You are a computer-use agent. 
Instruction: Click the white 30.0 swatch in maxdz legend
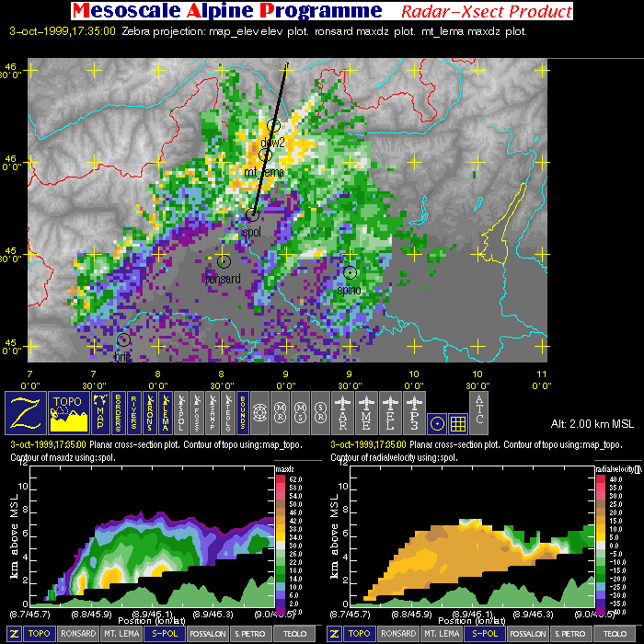click(x=280, y=546)
